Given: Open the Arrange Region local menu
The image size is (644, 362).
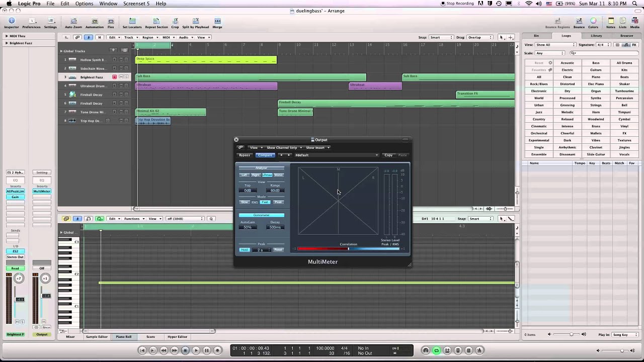Looking at the screenshot, I should pyautogui.click(x=149, y=37).
